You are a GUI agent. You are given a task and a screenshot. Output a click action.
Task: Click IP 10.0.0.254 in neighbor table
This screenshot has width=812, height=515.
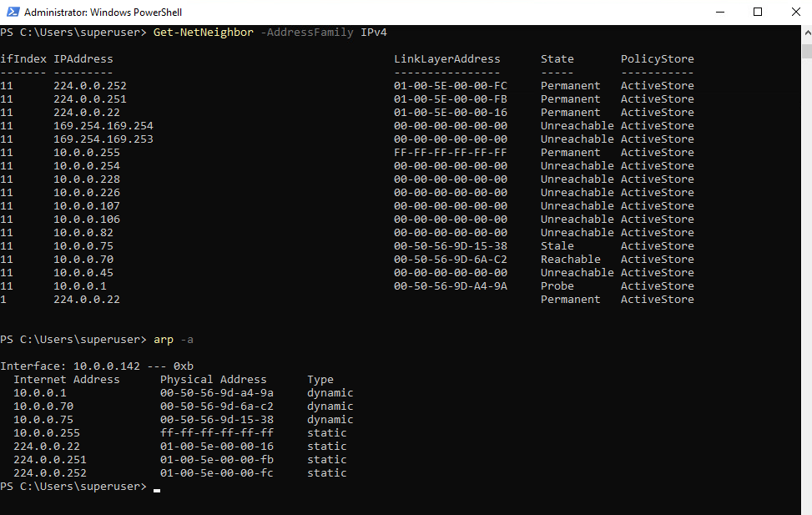click(87, 166)
